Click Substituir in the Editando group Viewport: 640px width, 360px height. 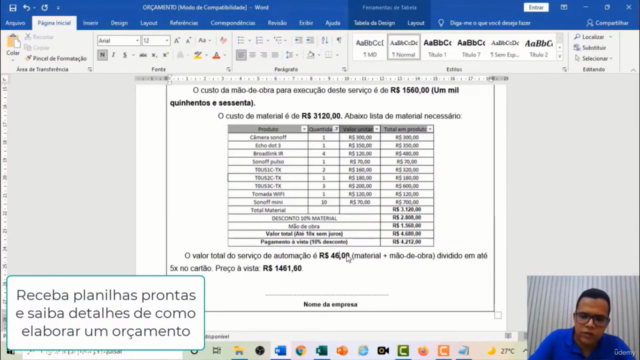[x=590, y=48]
